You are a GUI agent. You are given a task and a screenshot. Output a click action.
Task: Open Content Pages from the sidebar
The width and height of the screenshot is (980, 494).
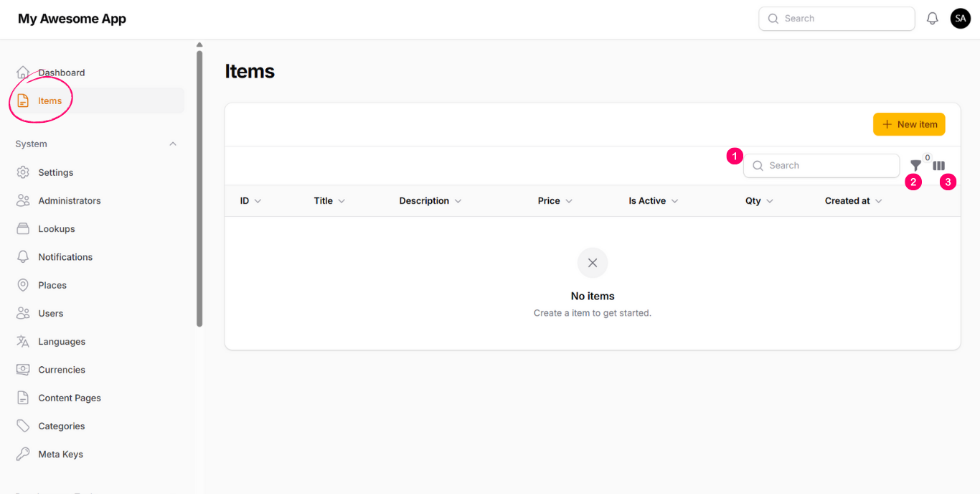(x=69, y=399)
